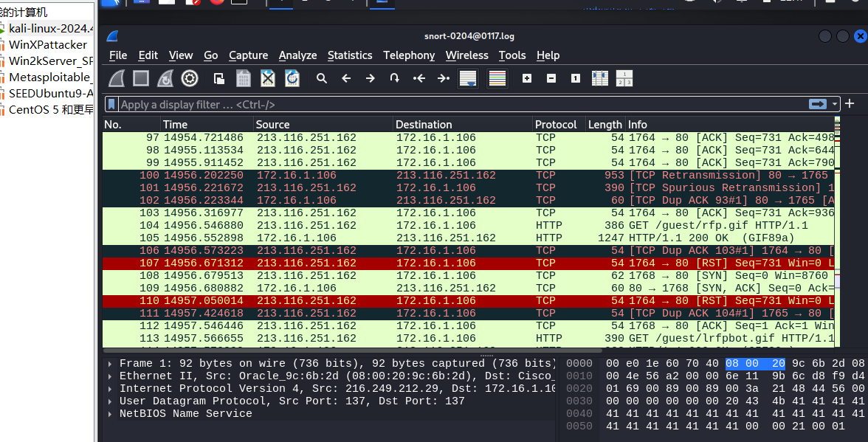Viewport: 868px width, 442px height.
Task: Restart the current capture
Action: (165, 78)
